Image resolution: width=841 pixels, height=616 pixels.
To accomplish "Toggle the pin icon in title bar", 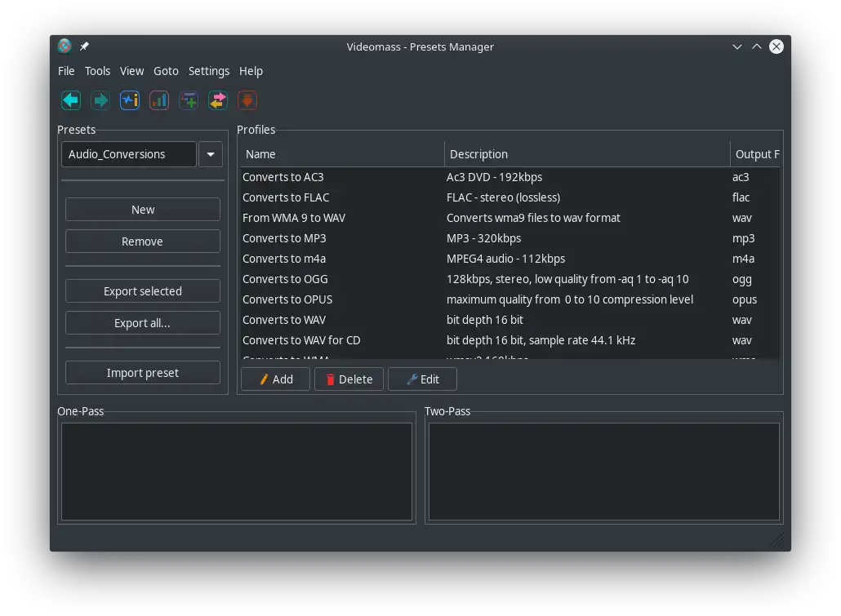I will tap(84, 47).
